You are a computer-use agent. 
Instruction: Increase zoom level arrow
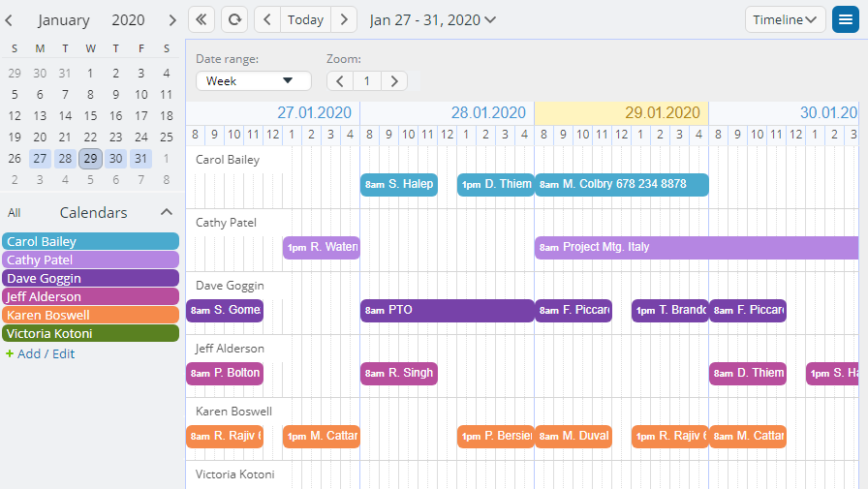pos(394,81)
